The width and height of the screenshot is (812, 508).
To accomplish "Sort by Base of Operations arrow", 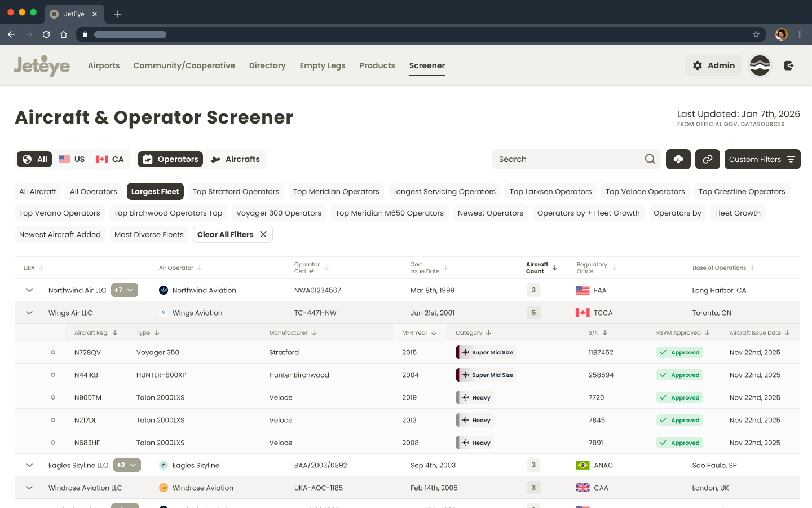I will coord(753,268).
